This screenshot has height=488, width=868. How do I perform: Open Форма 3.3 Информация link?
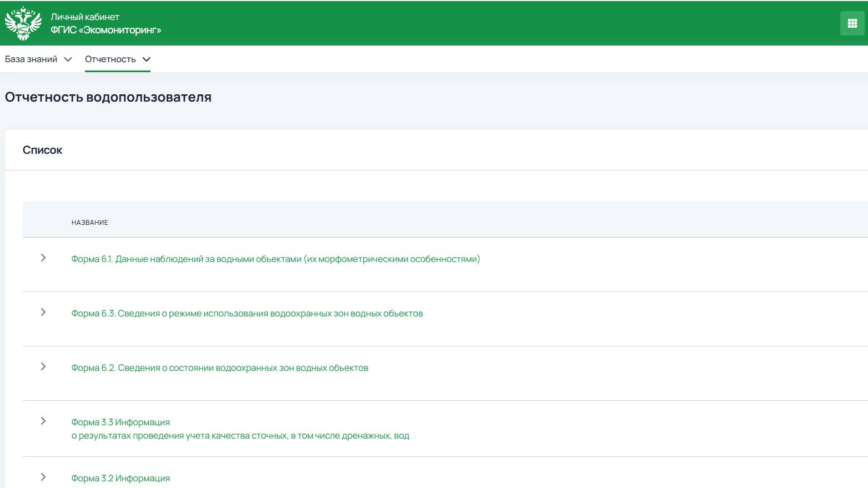click(240, 429)
